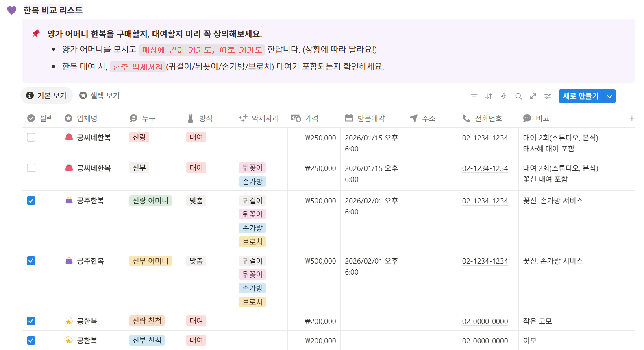
Task: Click the 악세사리 column header sparkle icon
Action: [243, 118]
